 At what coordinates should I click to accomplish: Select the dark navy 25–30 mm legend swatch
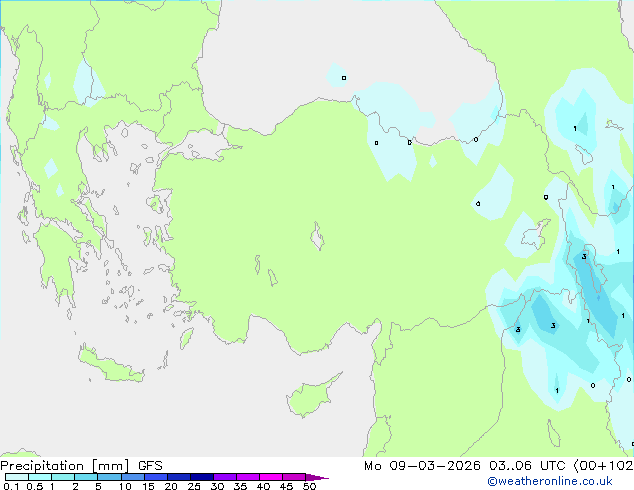pos(202,477)
